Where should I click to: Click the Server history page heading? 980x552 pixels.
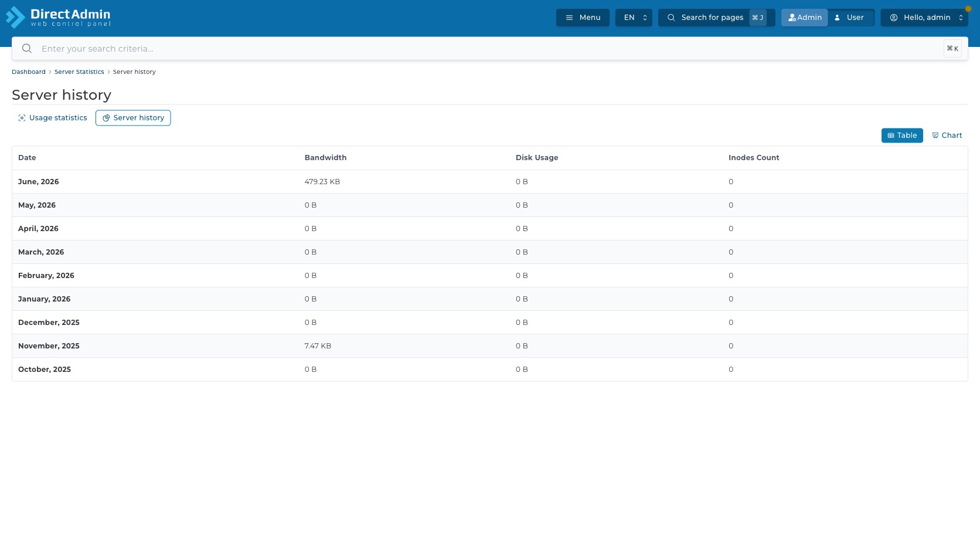click(62, 95)
